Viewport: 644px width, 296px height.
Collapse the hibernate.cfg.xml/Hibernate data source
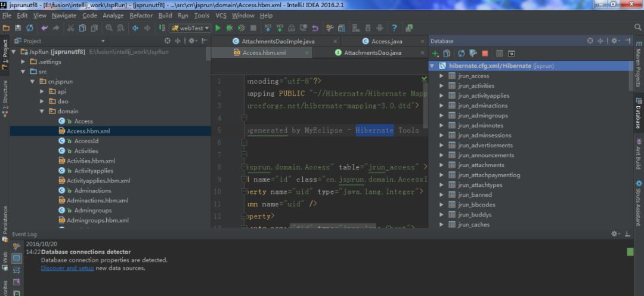pyautogui.click(x=432, y=66)
